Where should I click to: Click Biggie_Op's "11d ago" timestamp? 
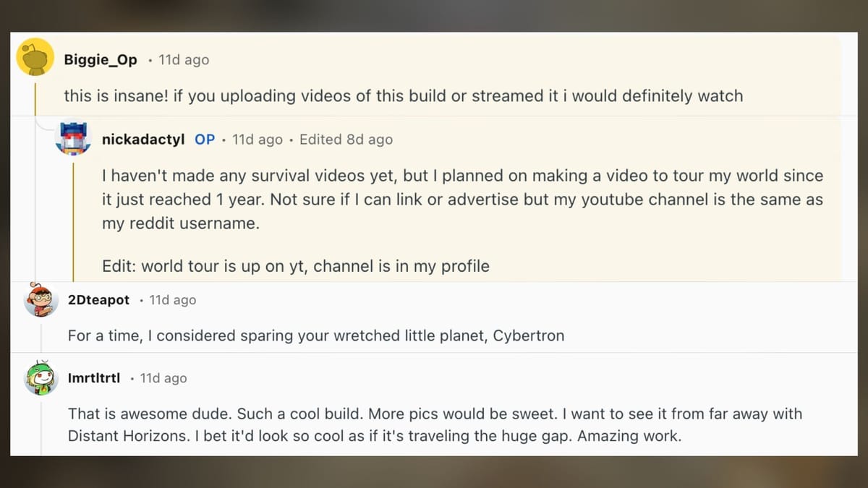click(184, 60)
